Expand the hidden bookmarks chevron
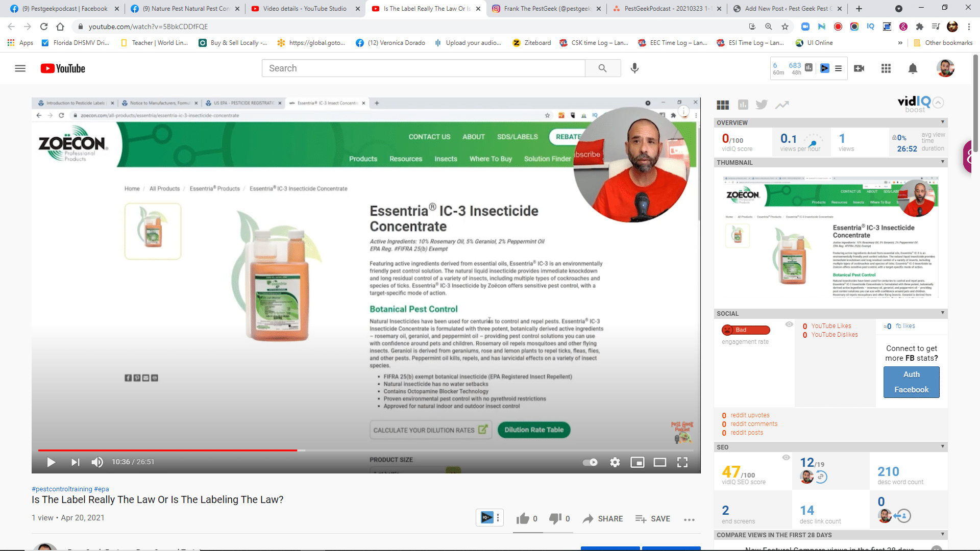 pyautogui.click(x=900, y=43)
